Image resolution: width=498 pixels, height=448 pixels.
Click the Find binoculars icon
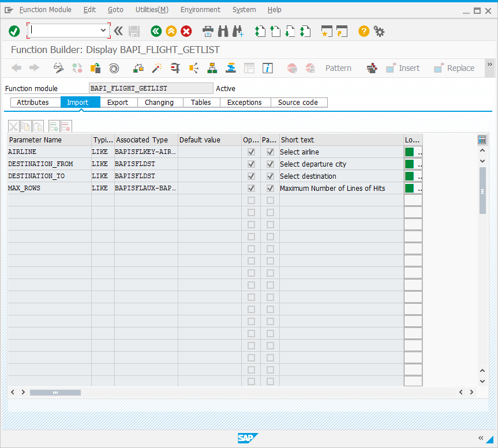[x=223, y=31]
